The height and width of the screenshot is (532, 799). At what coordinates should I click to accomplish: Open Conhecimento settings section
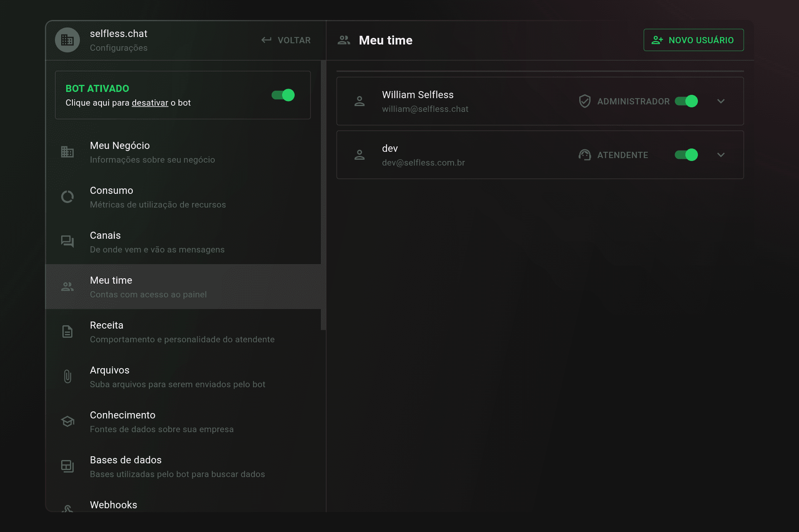click(183, 421)
